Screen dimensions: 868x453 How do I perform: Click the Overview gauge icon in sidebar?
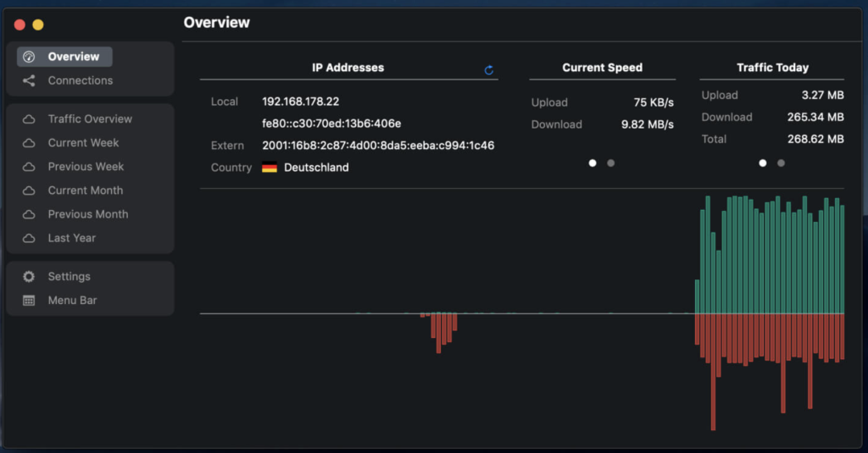click(x=29, y=57)
